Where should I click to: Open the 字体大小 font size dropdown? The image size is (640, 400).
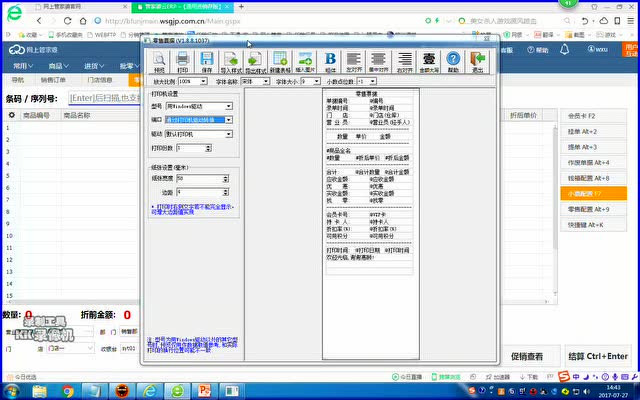click(x=316, y=82)
